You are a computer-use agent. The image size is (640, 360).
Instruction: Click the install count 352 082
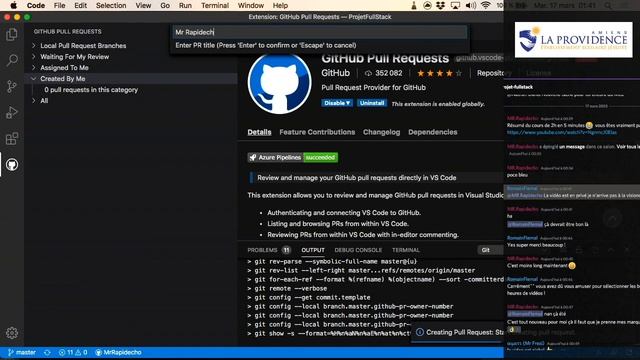pyautogui.click(x=384, y=73)
